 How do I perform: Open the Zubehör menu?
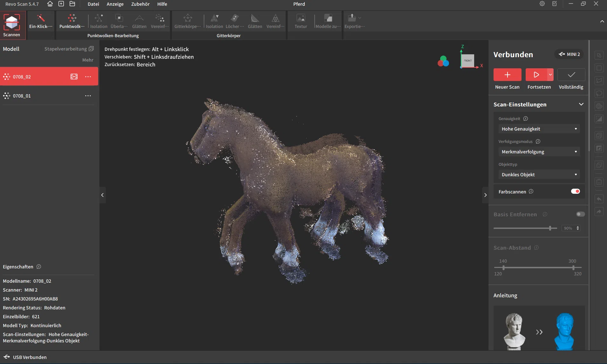140,4
